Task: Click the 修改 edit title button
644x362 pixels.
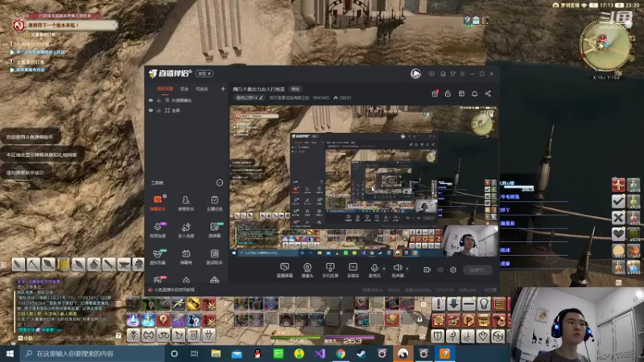Action: coord(295,89)
